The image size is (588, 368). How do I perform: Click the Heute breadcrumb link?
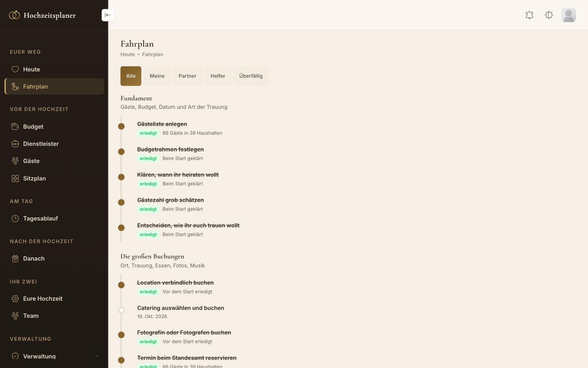pos(128,54)
